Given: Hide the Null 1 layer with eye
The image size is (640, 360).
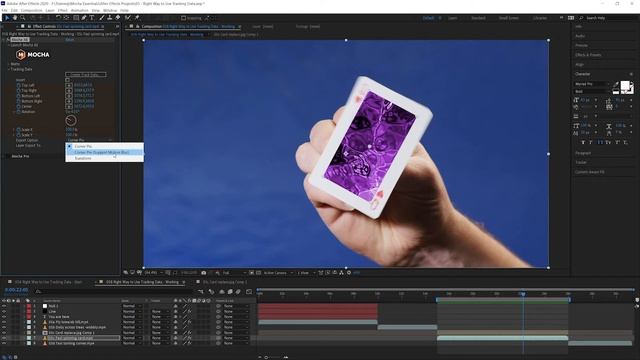Looking at the screenshot, I should pos(4,306).
